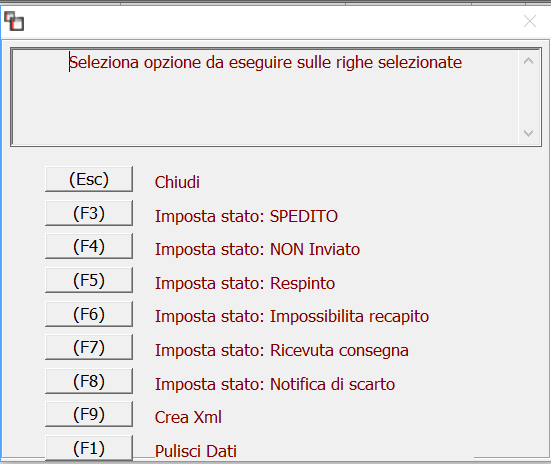Image resolution: width=551 pixels, height=464 pixels.
Task: Click the (F8) Notifica di scarto button
Action: pyautogui.click(x=89, y=381)
